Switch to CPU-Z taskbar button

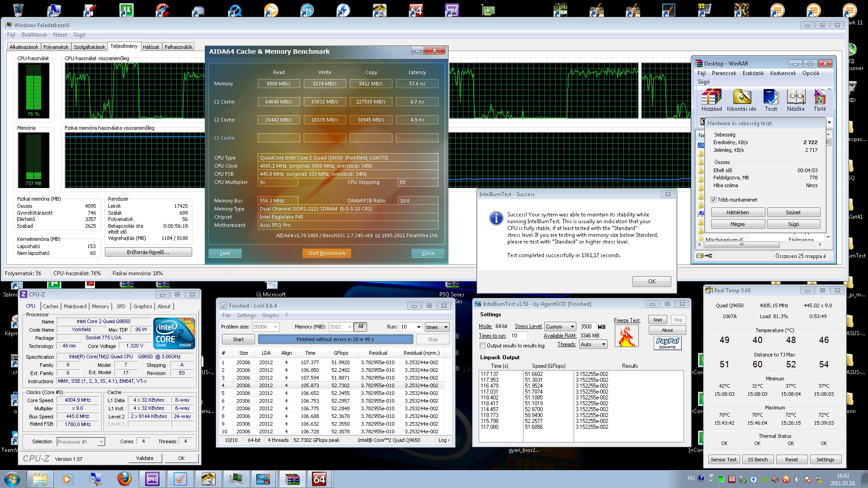click(152, 479)
